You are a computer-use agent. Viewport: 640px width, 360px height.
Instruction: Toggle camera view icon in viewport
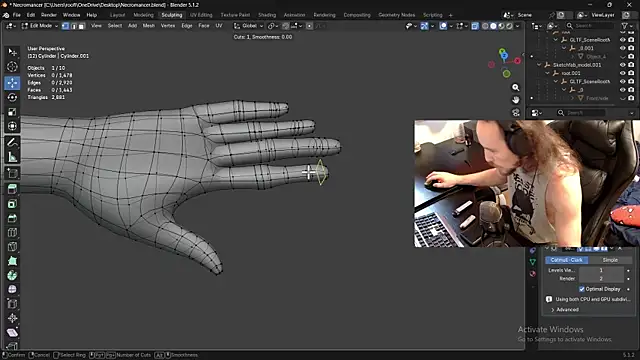coord(516,112)
